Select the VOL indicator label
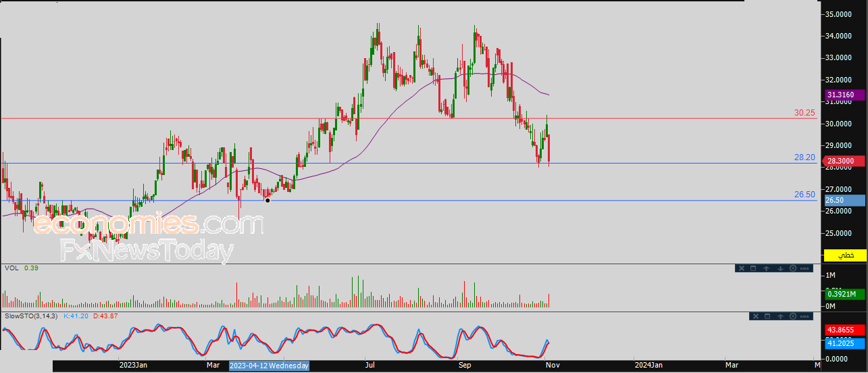Screen dimensions: 868x373 coord(11,268)
